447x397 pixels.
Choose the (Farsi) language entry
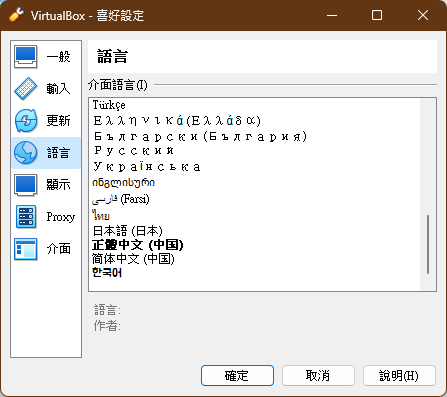tap(121, 199)
